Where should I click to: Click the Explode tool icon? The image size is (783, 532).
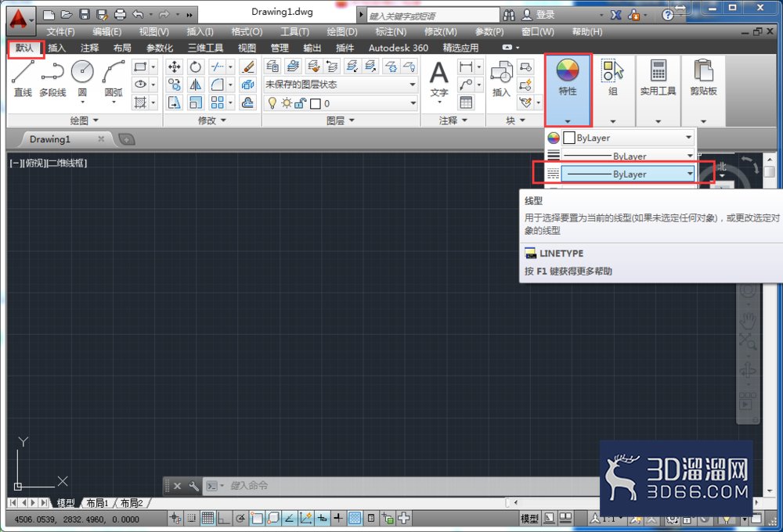point(247,84)
